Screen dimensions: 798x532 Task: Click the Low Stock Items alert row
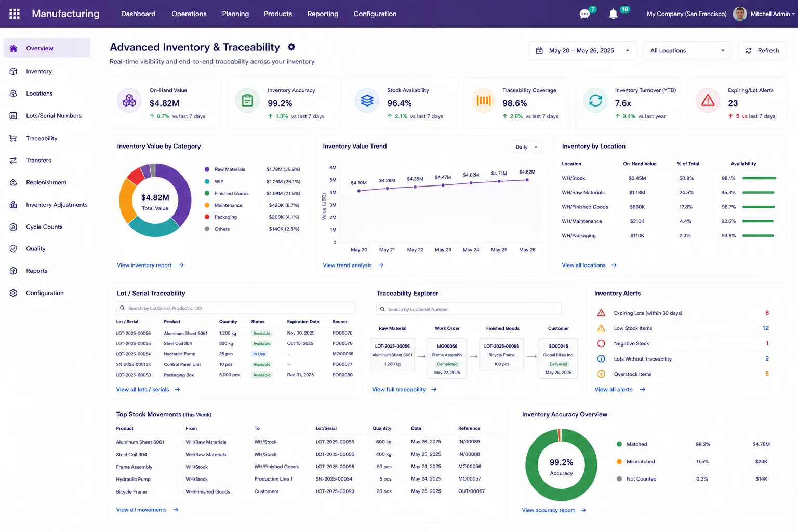pos(683,328)
